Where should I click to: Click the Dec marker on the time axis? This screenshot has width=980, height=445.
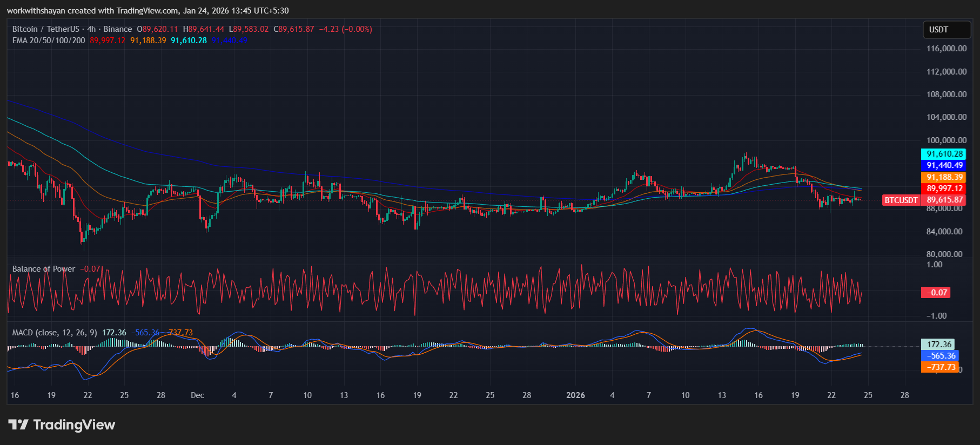(x=198, y=395)
